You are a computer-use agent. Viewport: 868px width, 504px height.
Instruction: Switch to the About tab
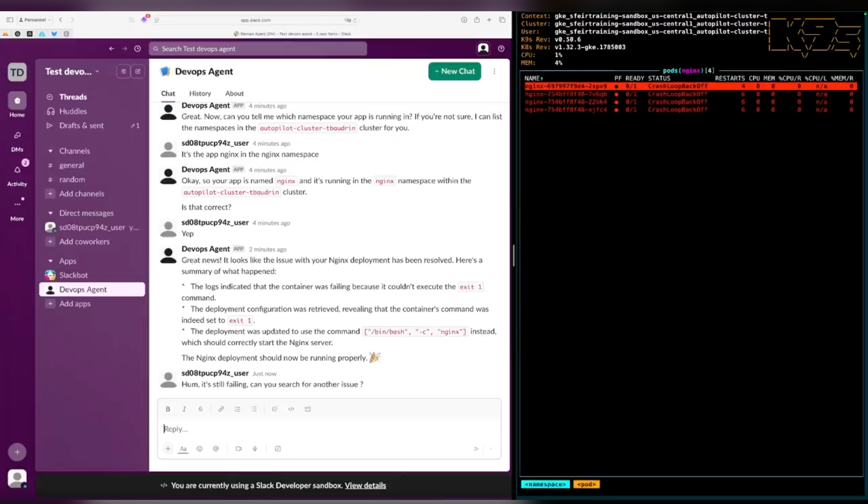(234, 93)
